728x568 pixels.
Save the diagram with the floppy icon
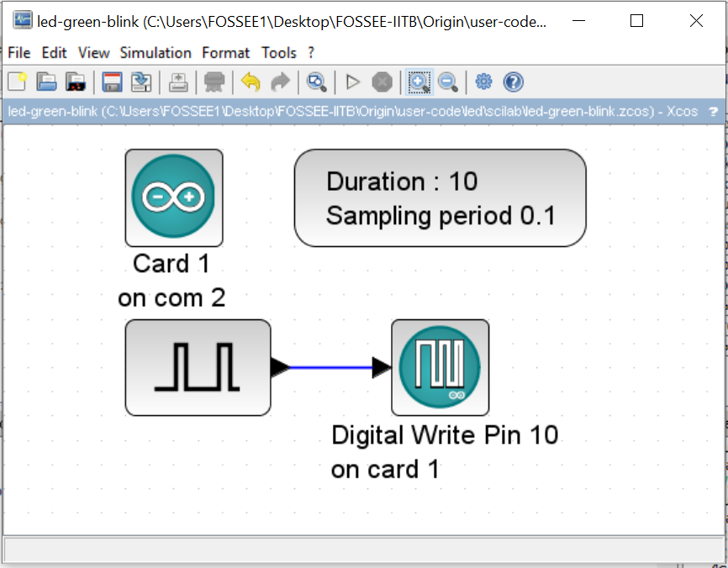(112, 82)
